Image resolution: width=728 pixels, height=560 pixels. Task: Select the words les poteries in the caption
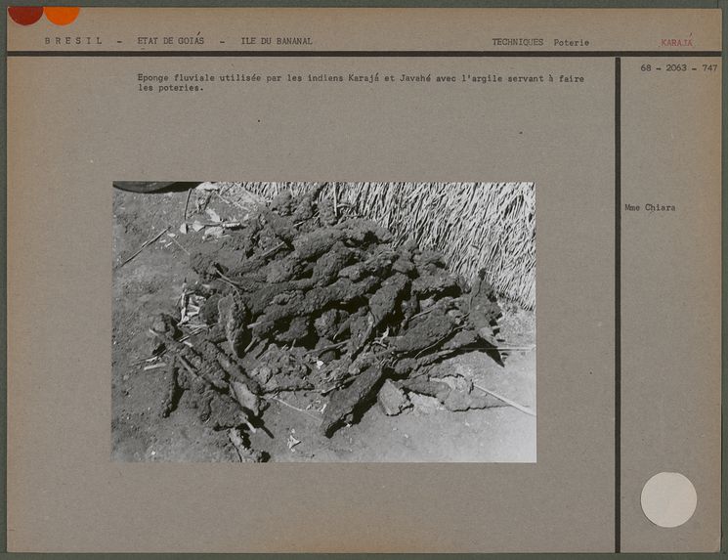click(x=170, y=88)
